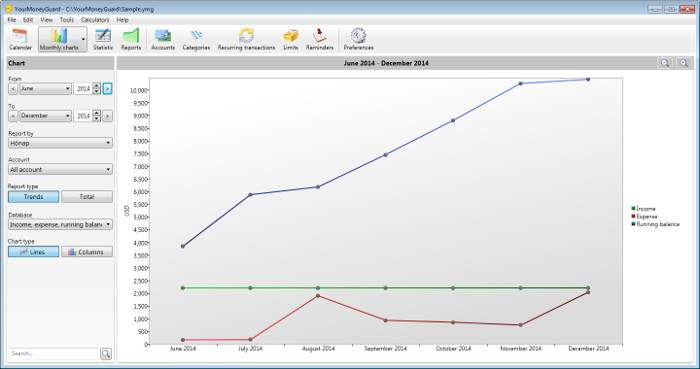Image resolution: width=700 pixels, height=369 pixels.
Task: Click the Running balance legend blue swatch
Action: pos(633,224)
